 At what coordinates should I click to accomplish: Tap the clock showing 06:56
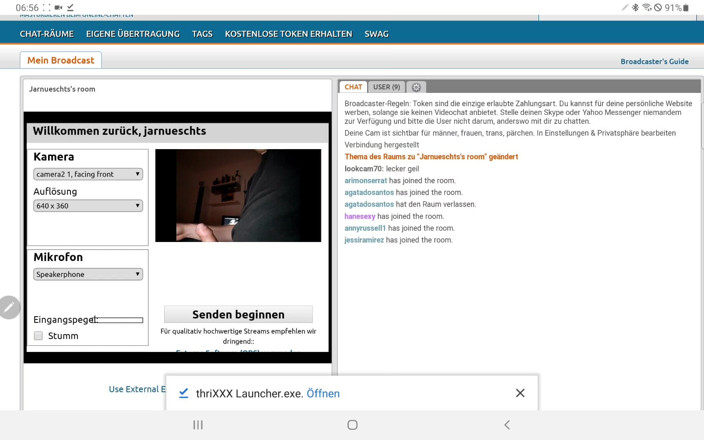pyautogui.click(x=27, y=8)
